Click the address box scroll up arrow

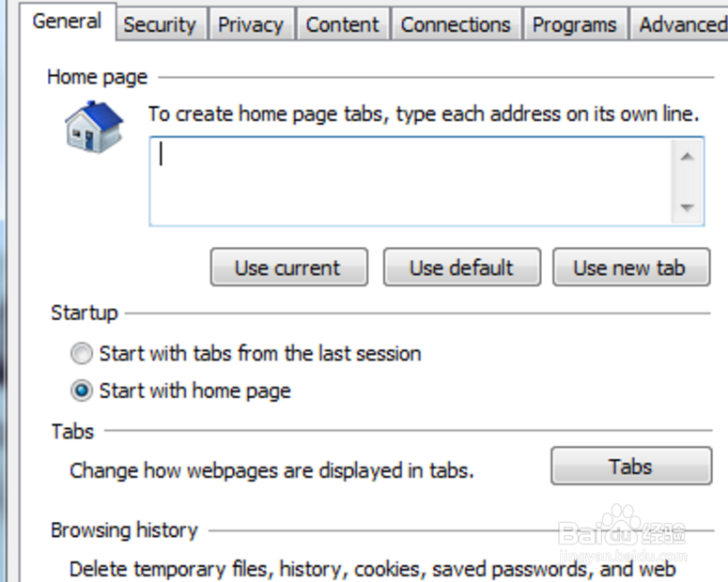pyautogui.click(x=688, y=156)
